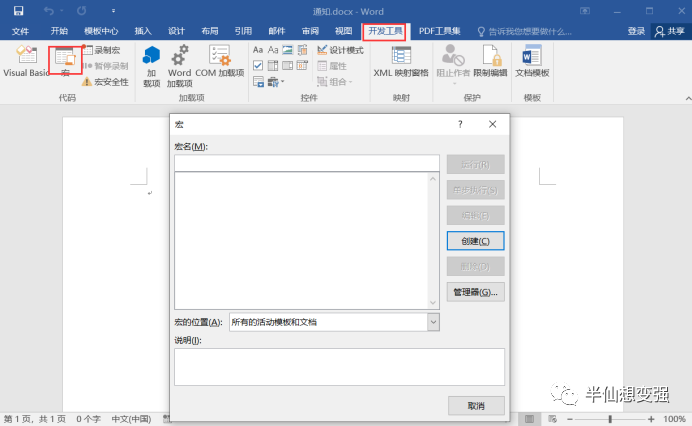This screenshot has height=426, width=692.
Task: Click the macro dialog help question mark
Action: (460, 124)
